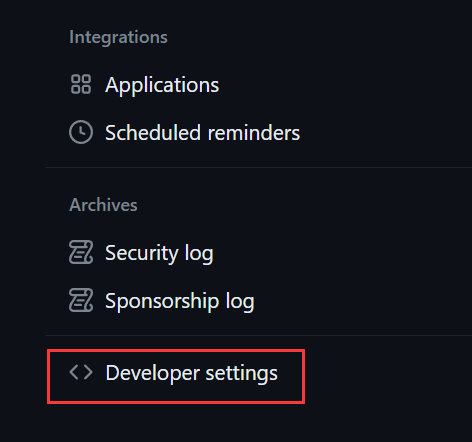The width and height of the screenshot is (472, 442).
Task: Click the divider line above Developer settings
Action: point(258,335)
